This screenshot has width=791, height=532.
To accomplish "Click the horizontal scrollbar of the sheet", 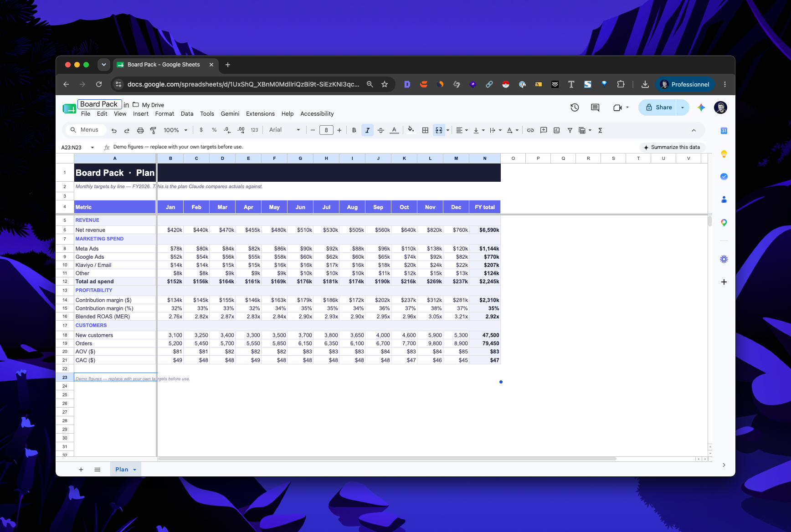I will (387, 459).
